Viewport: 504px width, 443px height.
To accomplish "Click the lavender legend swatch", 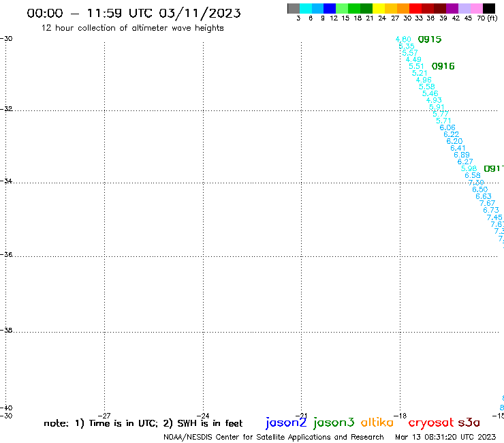I will (x=464, y=8).
